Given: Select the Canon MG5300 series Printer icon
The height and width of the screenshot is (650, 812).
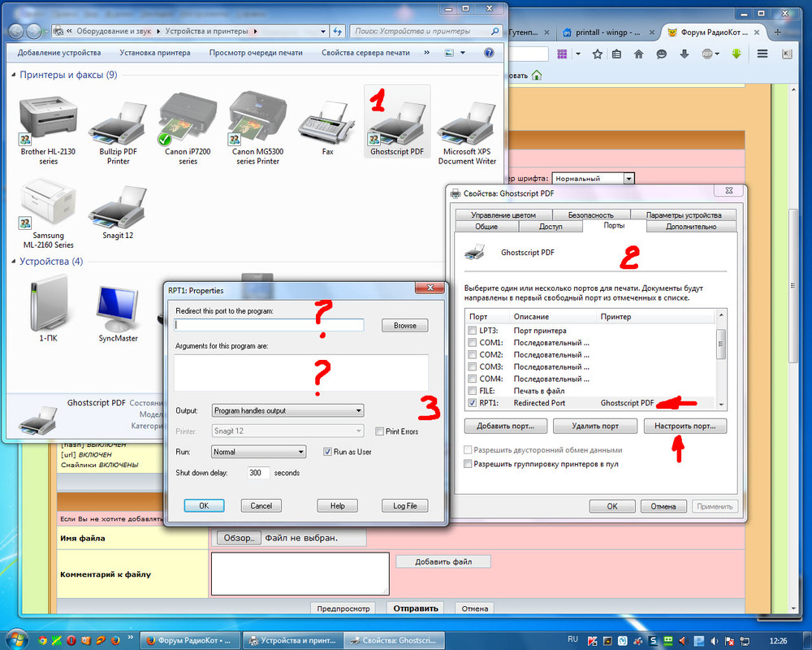Looking at the screenshot, I should coord(257,119).
